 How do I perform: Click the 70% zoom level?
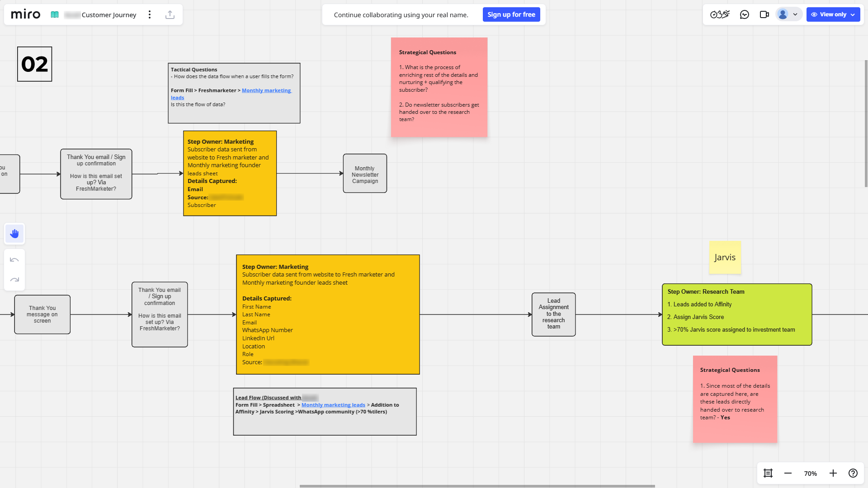pyautogui.click(x=811, y=474)
